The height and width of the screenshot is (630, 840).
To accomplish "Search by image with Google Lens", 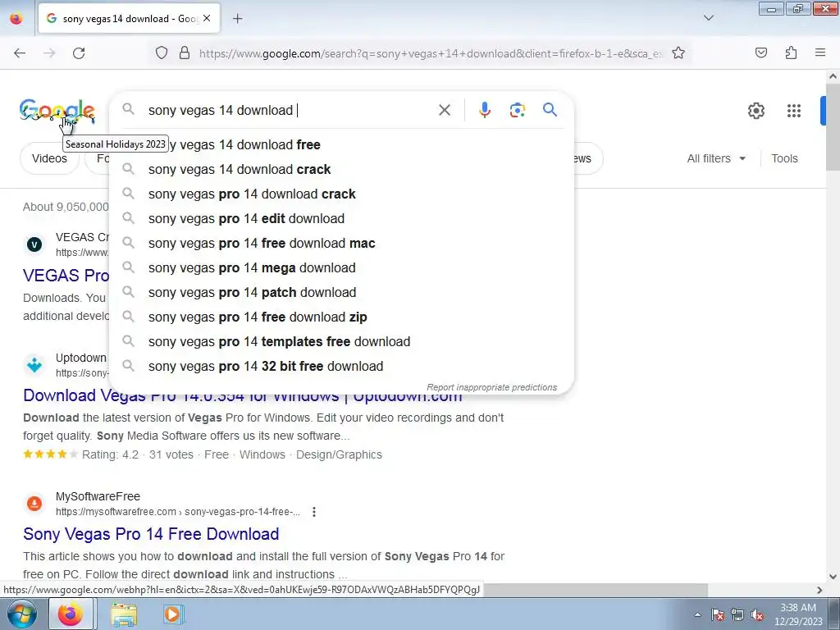I will (x=517, y=111).
